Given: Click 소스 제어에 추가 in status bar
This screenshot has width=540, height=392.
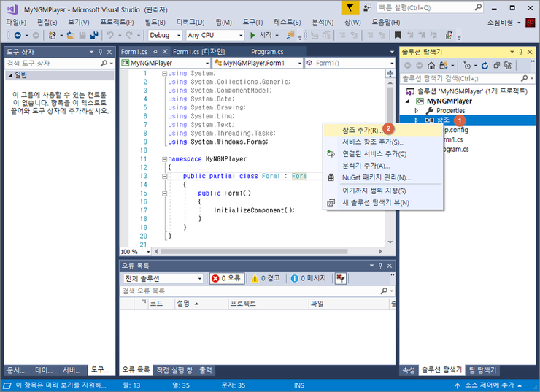Looking at the screenshot, I should tap(490, 386).
